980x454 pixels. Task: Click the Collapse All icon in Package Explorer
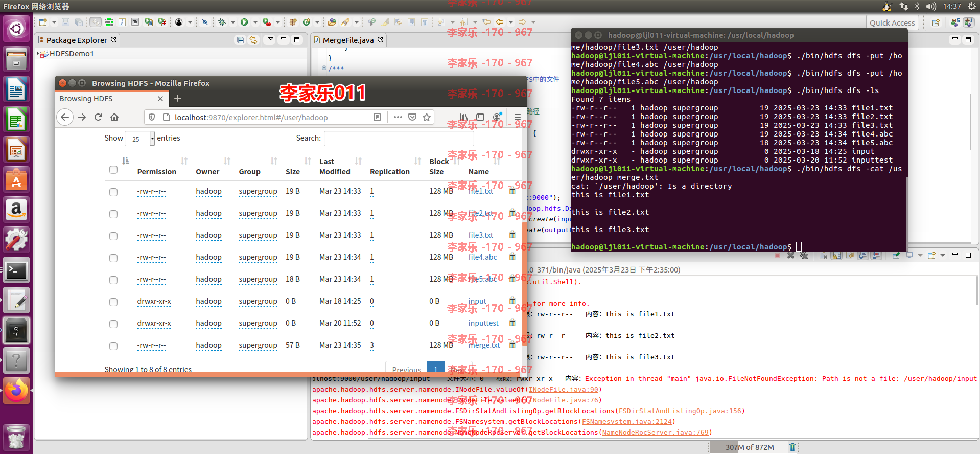[x=240, y=40]
